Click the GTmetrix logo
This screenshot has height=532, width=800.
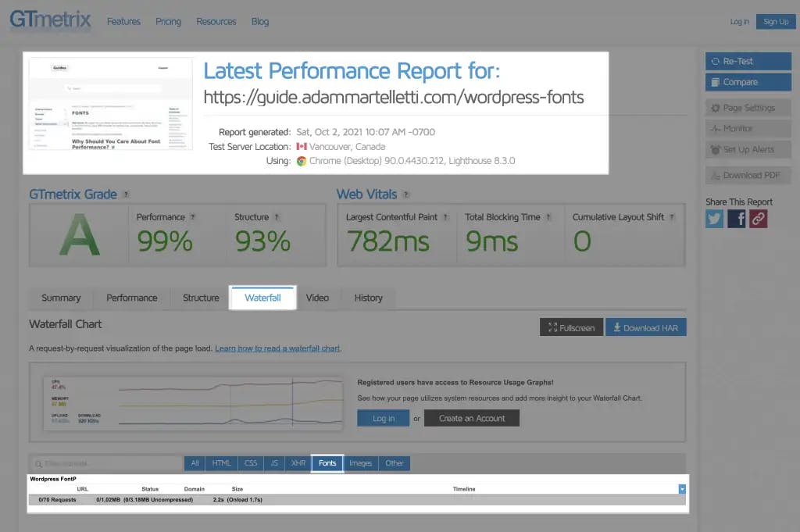pos(50,20)
